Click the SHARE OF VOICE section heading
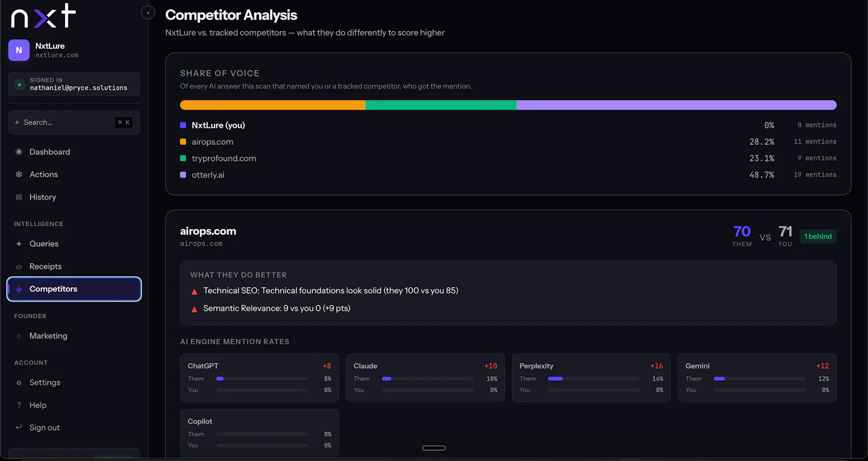The height and width of the screenshot is (461, 868). tap(220, 73)
